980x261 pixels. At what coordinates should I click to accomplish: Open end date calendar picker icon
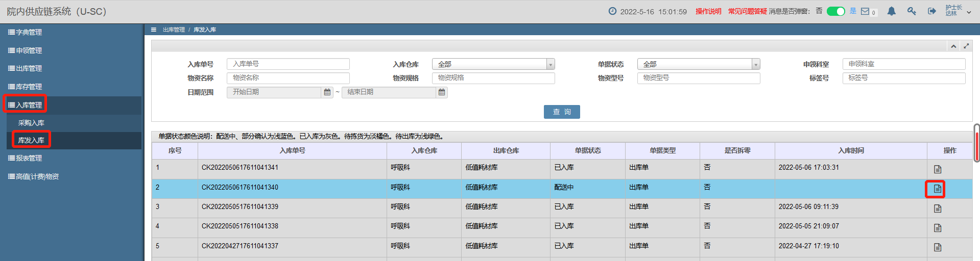[442, 92]
